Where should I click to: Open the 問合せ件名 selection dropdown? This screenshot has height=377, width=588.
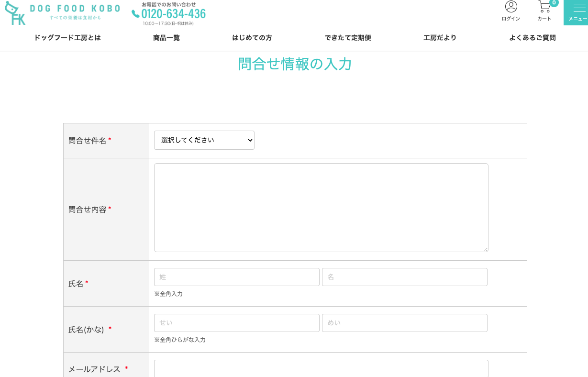point(204,140)
